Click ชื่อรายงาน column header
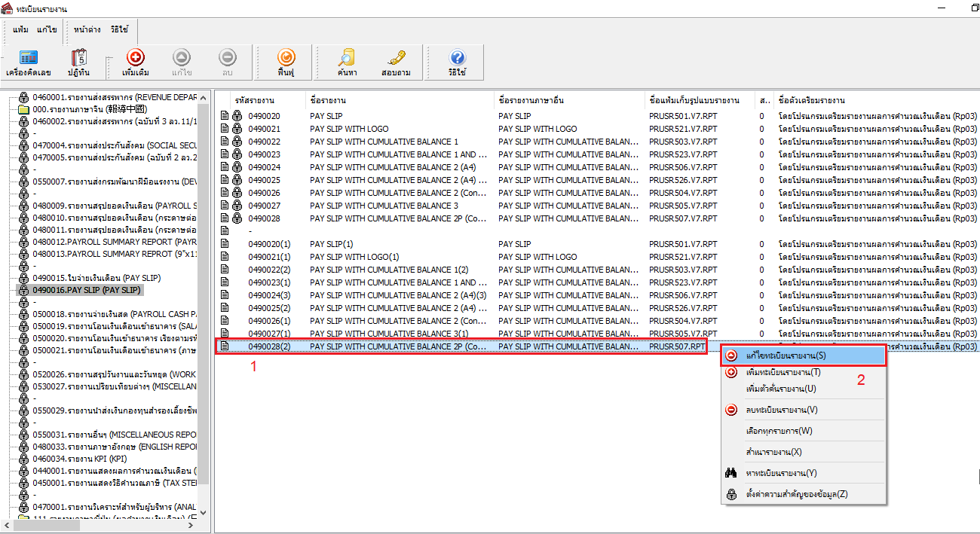980x534 pixels. point(328,100)
